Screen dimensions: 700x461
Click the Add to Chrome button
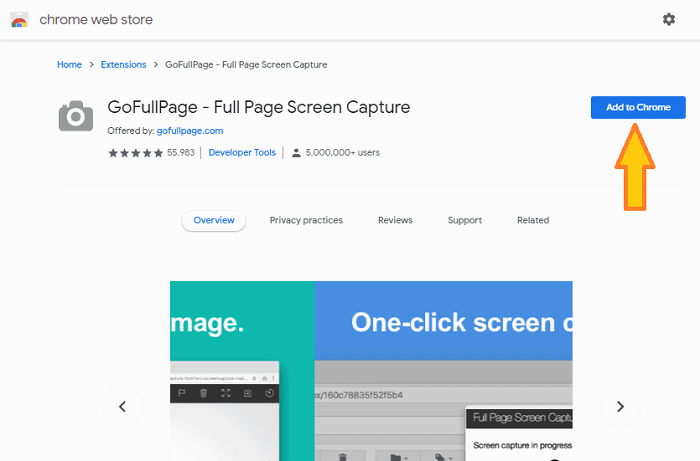tap(638, 108)
